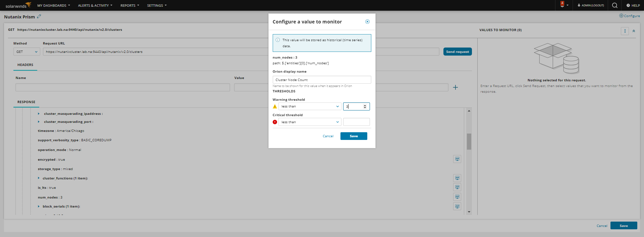
Task: Click the critical threshold value field
Action: pyautogui.click(x=356, y=122)
